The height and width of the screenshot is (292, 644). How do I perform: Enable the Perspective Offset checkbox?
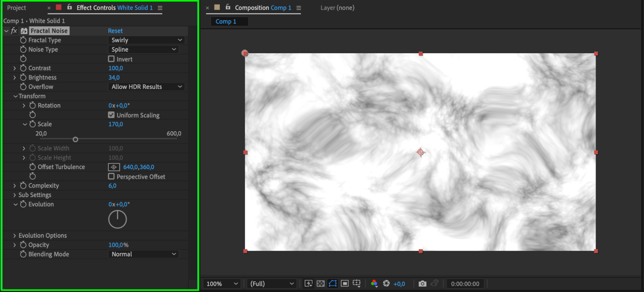coord(111,176)
